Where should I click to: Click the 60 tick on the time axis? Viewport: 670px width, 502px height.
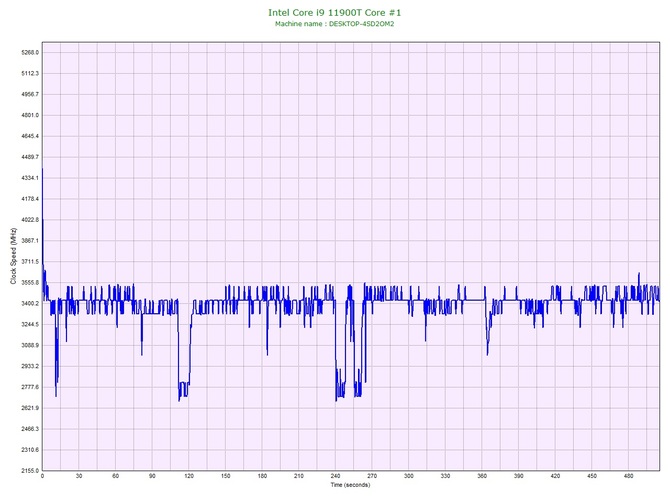click(115, 476)
